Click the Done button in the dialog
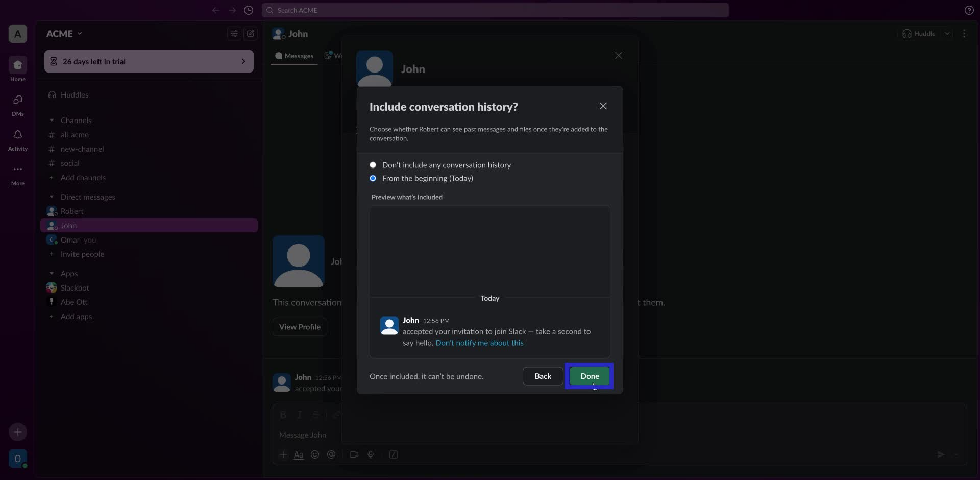 (x=590, y=376)
